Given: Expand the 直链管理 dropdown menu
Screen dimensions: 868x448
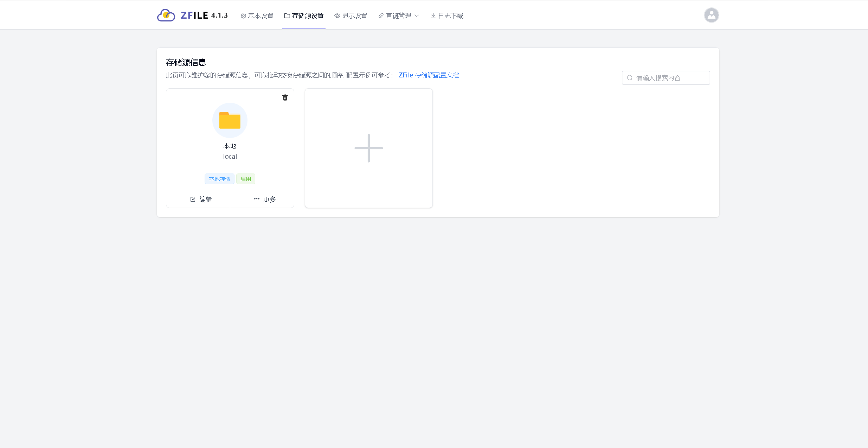Looking at the screenshot, I should (398, 15).
